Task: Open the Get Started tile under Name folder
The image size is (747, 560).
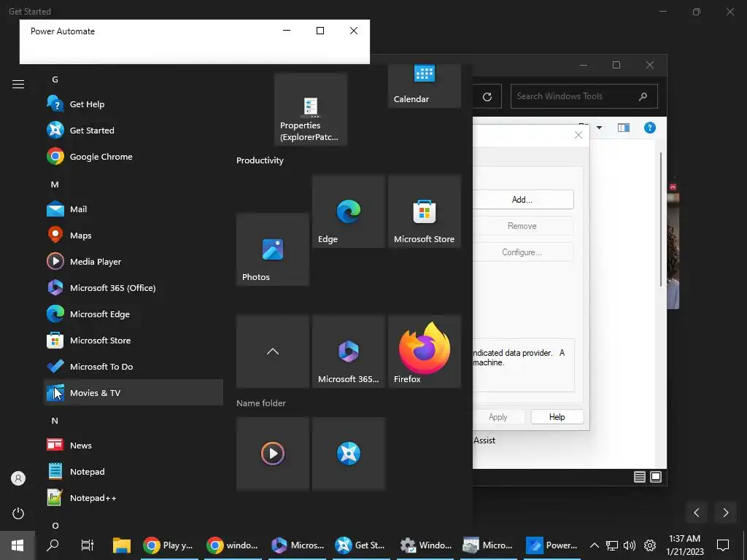Action: point(349,454)
